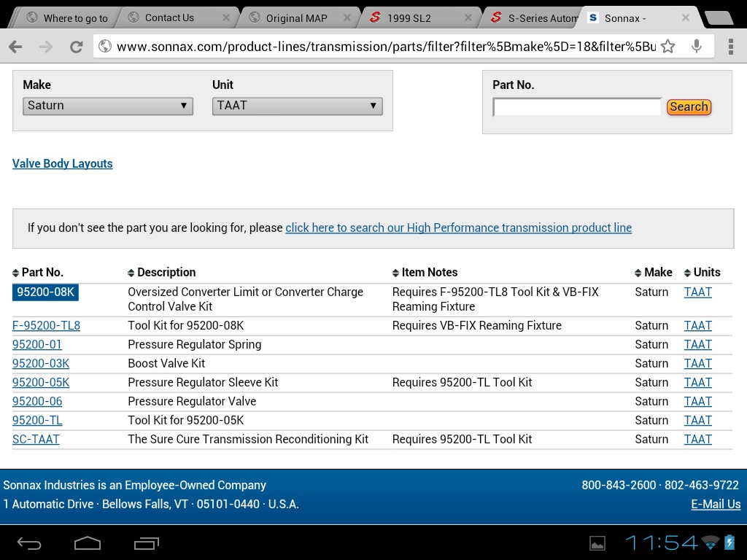Close the Contact Us tab
The image size is (747, 560).
tap(226, 17)
